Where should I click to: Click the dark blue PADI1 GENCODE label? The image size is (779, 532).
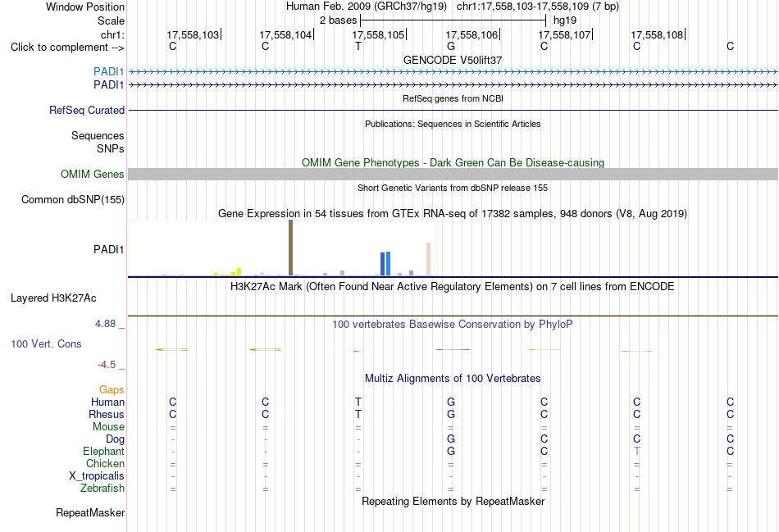[109, 85]
